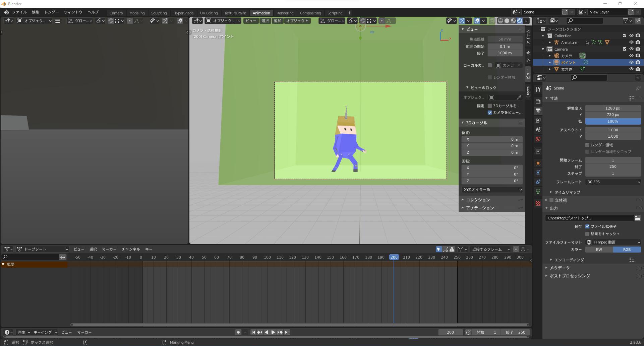644x346 pixels.
Task: Switch to the Sculpting workspace tab
Action: [x=159, y=13]
